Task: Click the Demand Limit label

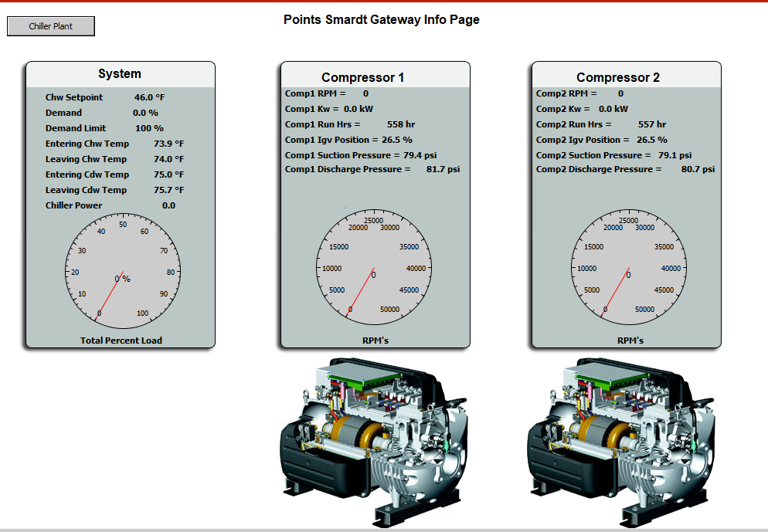Action: click(76, 128)
